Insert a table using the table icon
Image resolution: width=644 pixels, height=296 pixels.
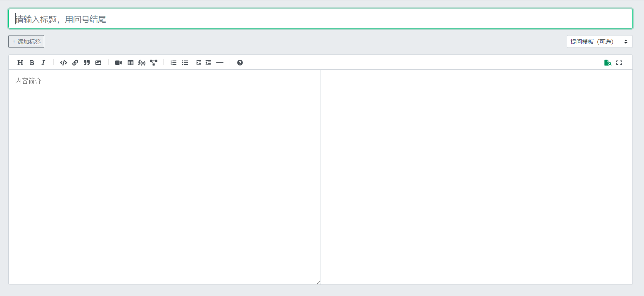coord(131,63)
